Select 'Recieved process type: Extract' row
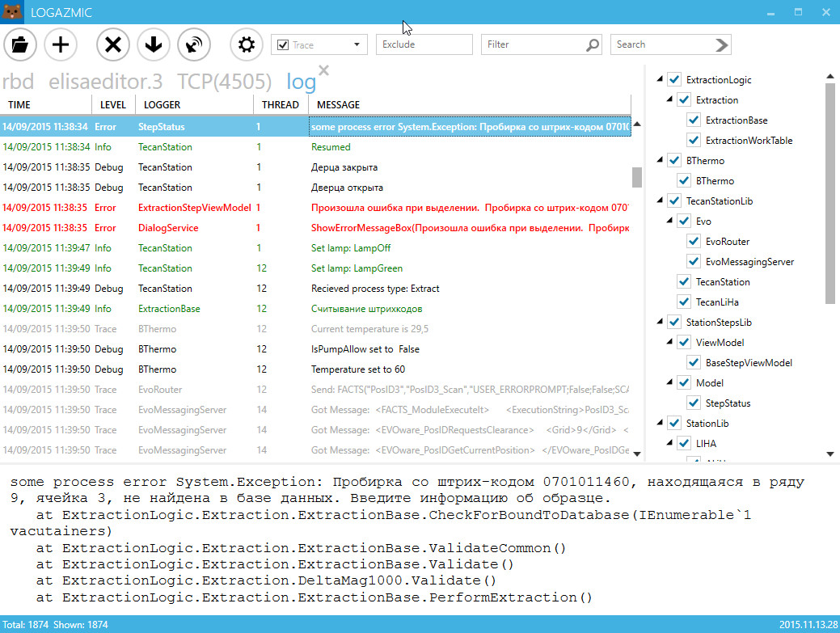 pyautogui.click(x=315, y=289)
